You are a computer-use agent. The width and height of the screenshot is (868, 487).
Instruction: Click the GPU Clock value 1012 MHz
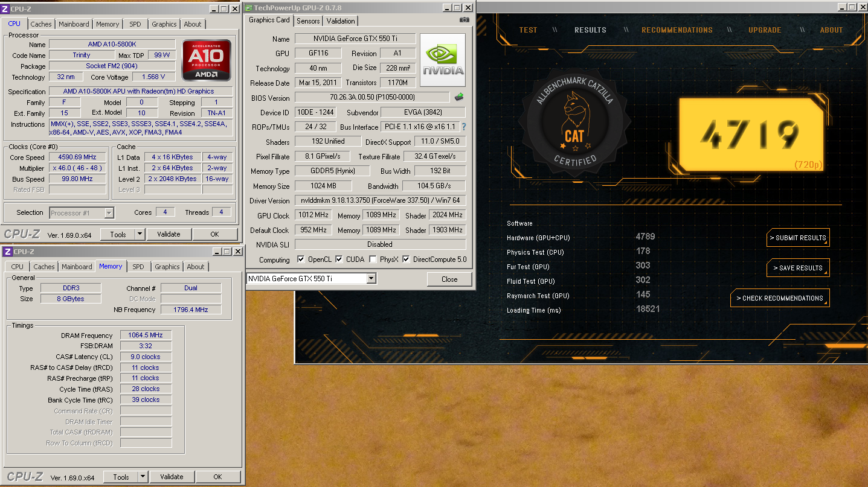[312, 215]
